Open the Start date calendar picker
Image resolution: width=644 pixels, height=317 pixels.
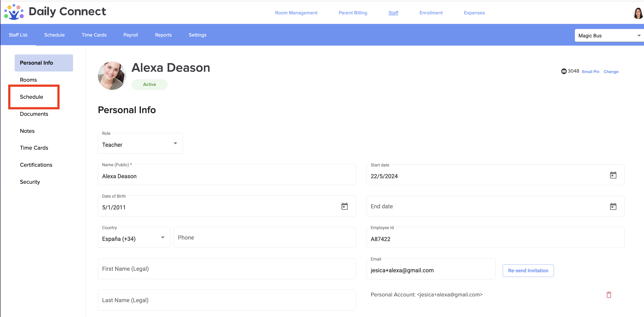pyautogui.click(x=613, y=175)
